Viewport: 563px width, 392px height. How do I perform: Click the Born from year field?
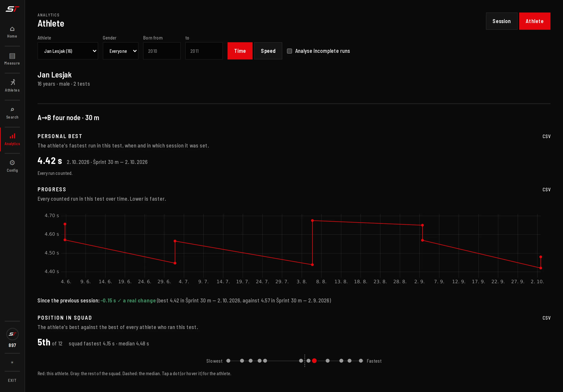(162, 51)
